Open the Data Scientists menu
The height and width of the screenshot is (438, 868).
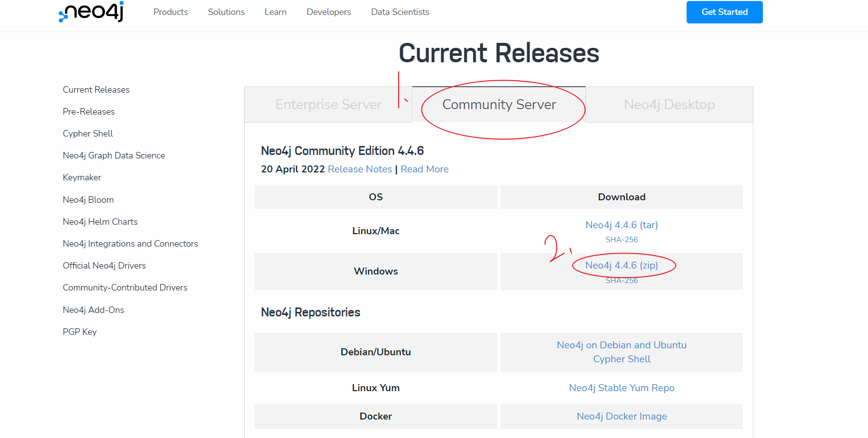tap(400, 12)
